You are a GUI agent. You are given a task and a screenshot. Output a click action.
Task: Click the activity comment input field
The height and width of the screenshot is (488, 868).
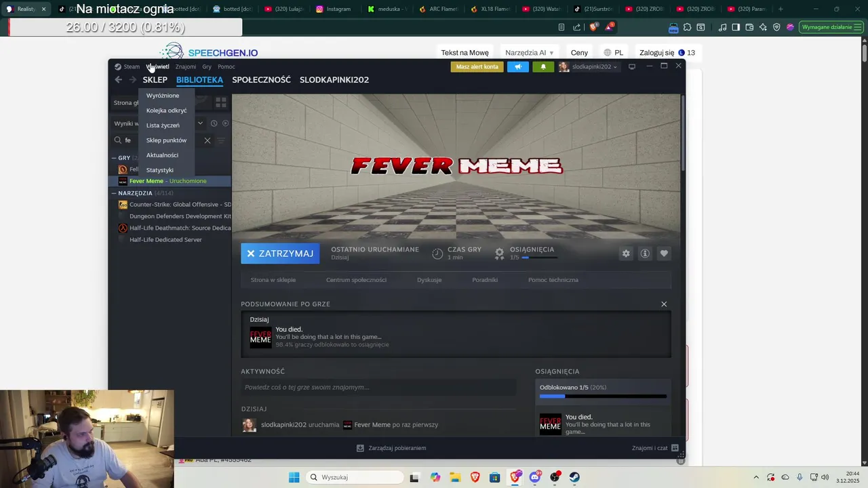pyautogui.click(x=378, y=388)
